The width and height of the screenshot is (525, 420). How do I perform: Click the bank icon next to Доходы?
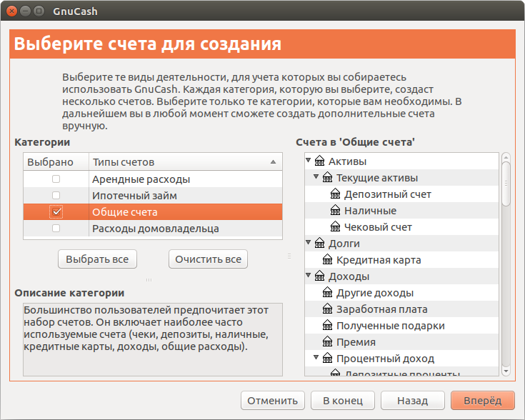tap(319, 276)
